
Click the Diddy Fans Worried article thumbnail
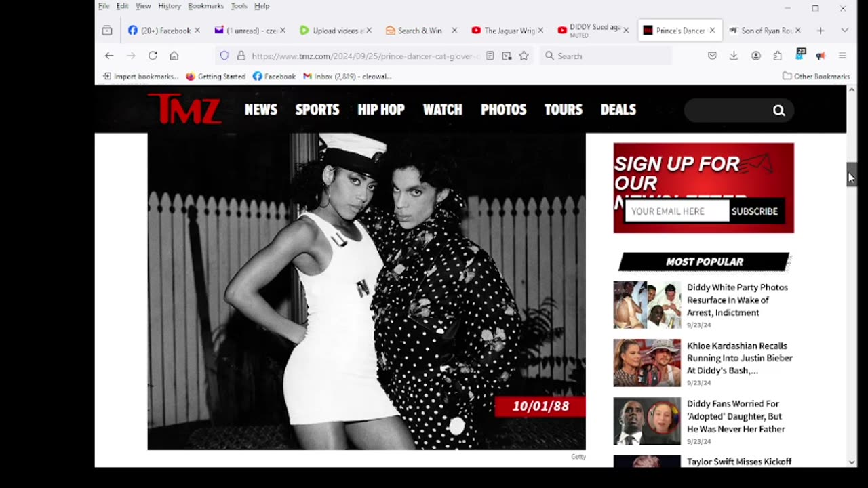click(647, 421)
